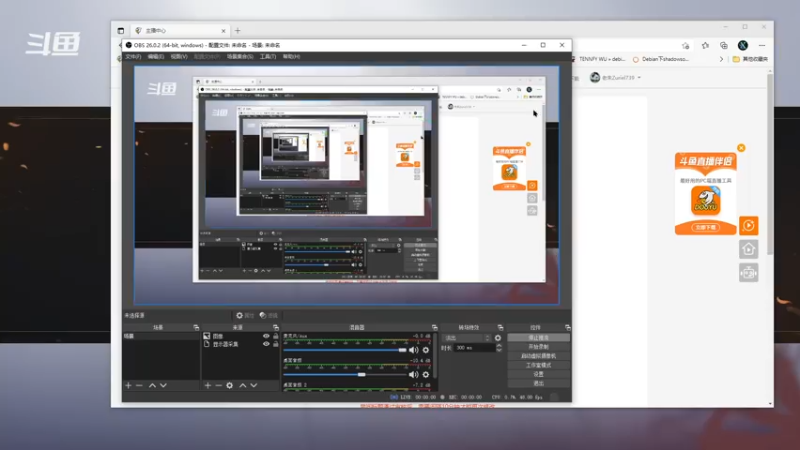Move source up in sources panel

click(x=243, y=385)
